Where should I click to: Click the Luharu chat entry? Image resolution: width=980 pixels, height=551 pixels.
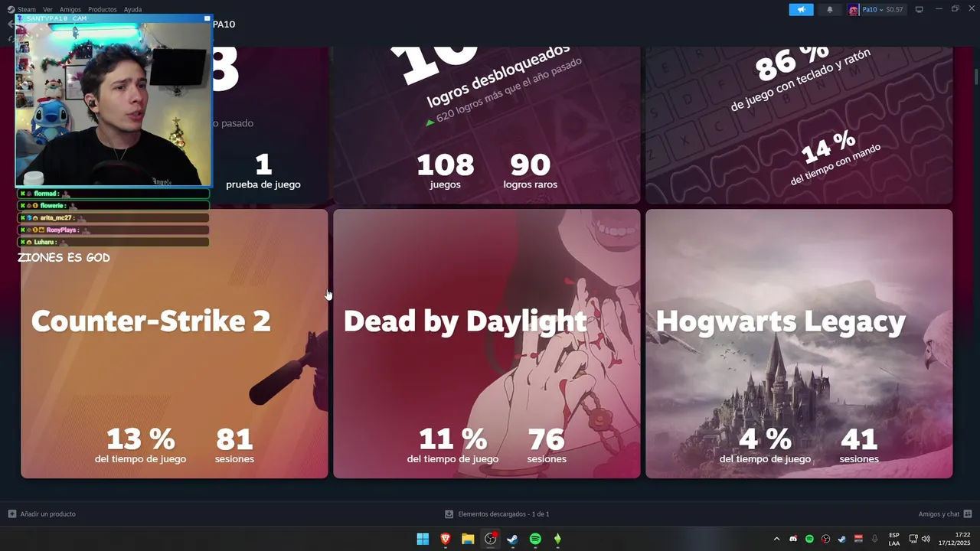coord(113,242)
